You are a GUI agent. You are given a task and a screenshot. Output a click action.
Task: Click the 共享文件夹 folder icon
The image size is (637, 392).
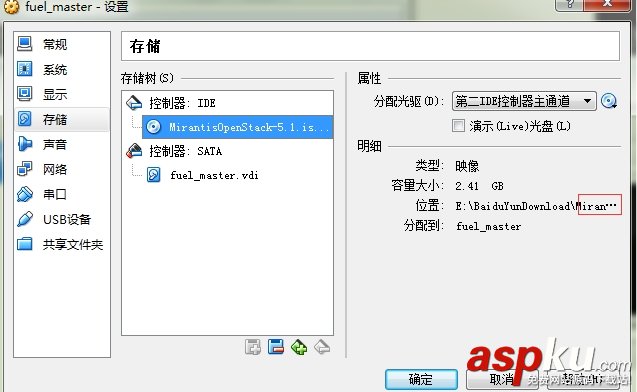pyautogui.click(x=24, y=244)
